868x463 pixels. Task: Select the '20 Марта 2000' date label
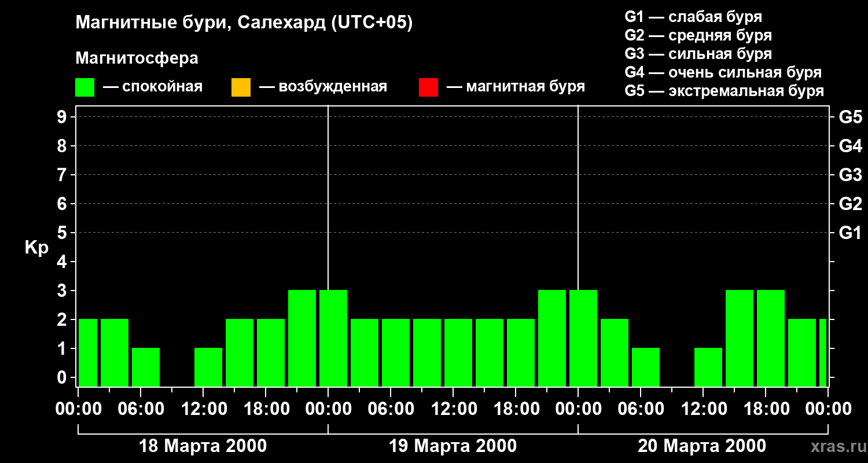[701, 446]
